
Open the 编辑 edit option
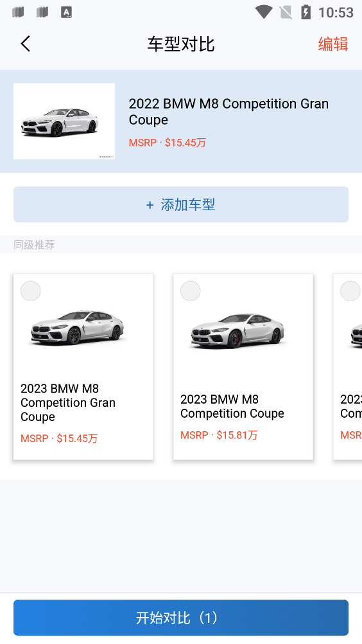pos(333,44)
